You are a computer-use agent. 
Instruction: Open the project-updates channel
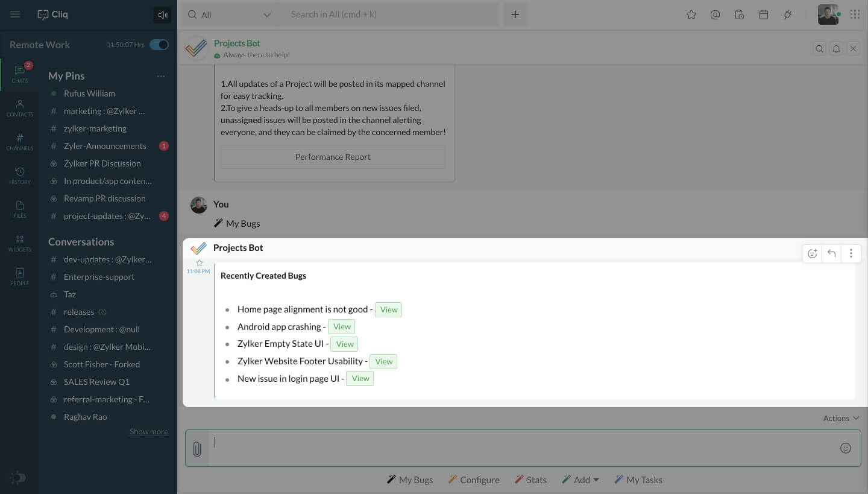point(108,216)
